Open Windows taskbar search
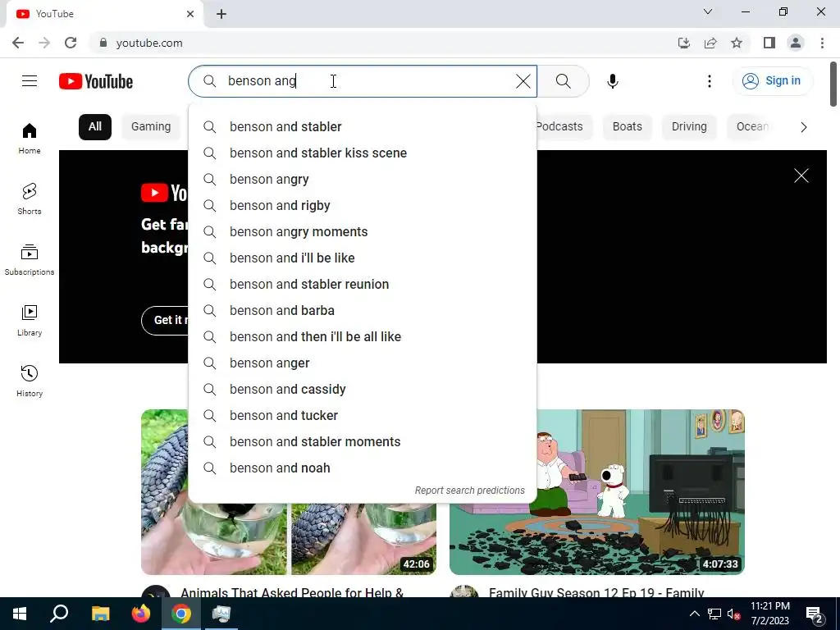840x630 pixels. 59,614
